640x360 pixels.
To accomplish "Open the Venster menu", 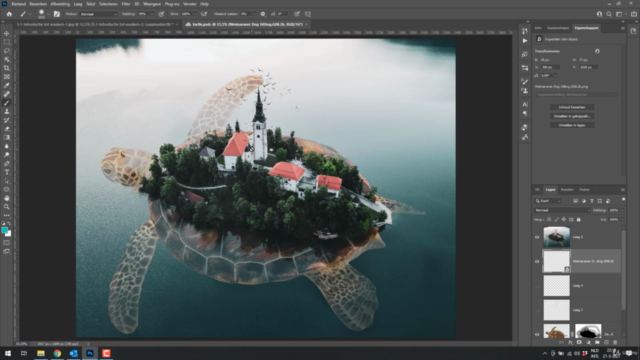I will [189, 4].
